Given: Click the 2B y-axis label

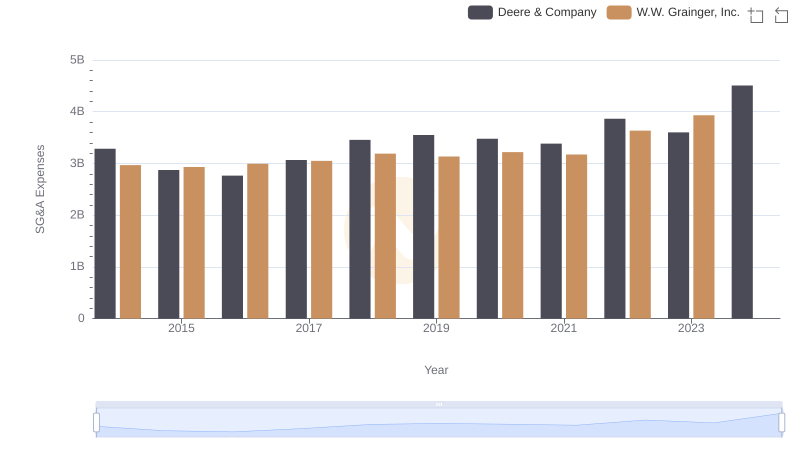Looking at the screenshot, I should click(x=77, y=215).
